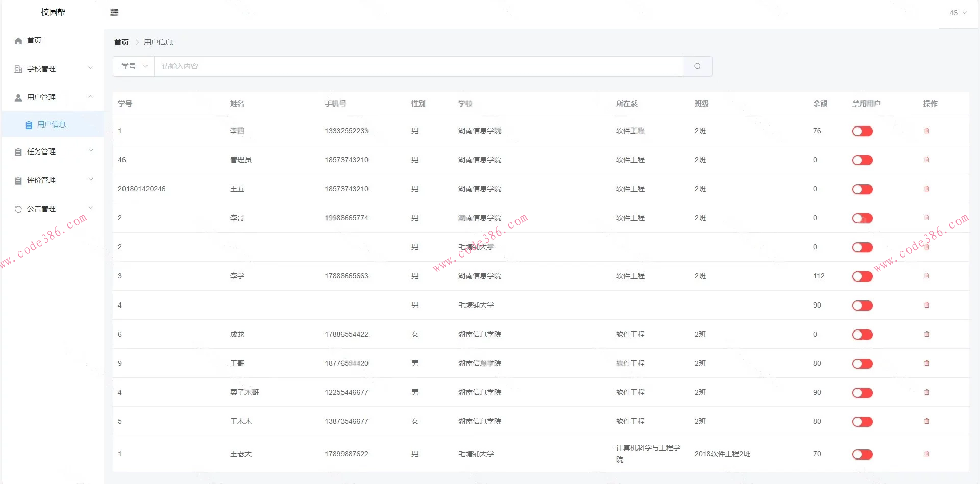The image size is (980, 484).
Task: Delete user 王五 using trash icon
Action: pos(926,189)
